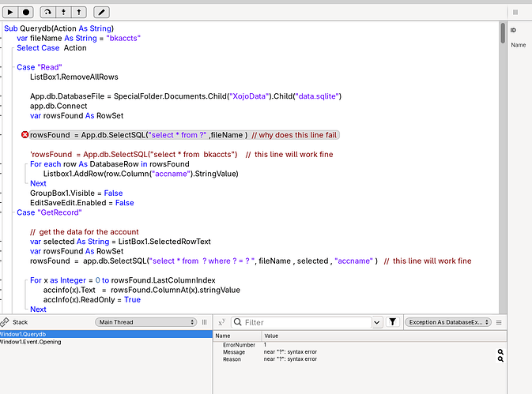This screenshot has height=394, width=532.
Task: Resume execution with the play button
Action: coord(10,13)
